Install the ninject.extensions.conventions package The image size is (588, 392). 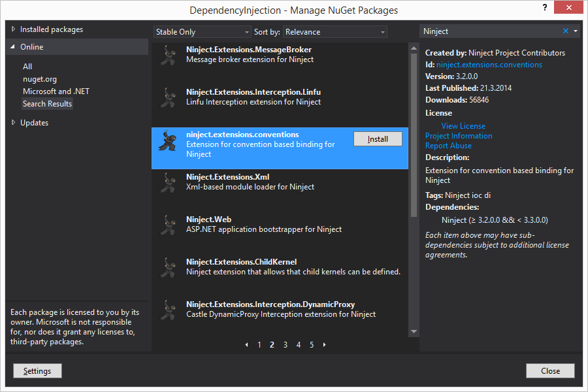pyautogui.click(x=378, y=139)
